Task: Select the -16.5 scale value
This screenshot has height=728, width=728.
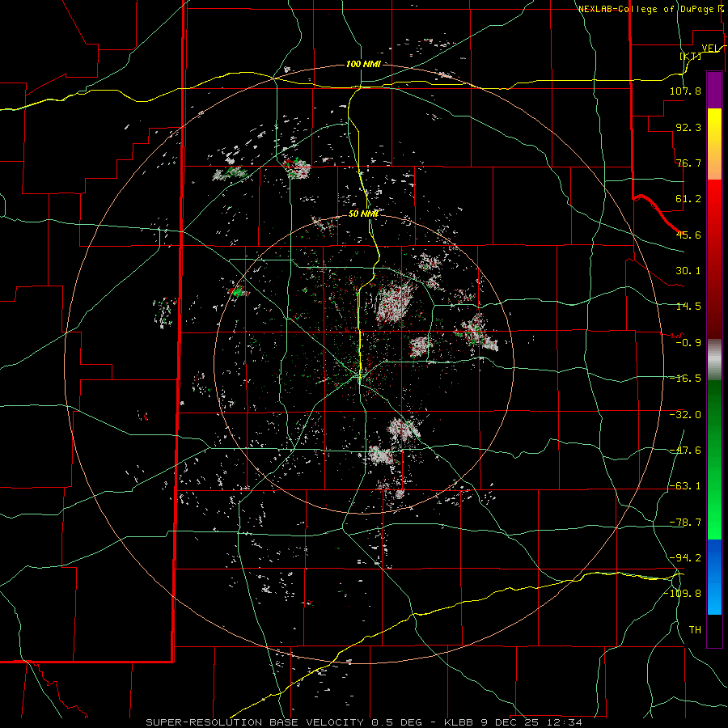Action: click(685, 379)
